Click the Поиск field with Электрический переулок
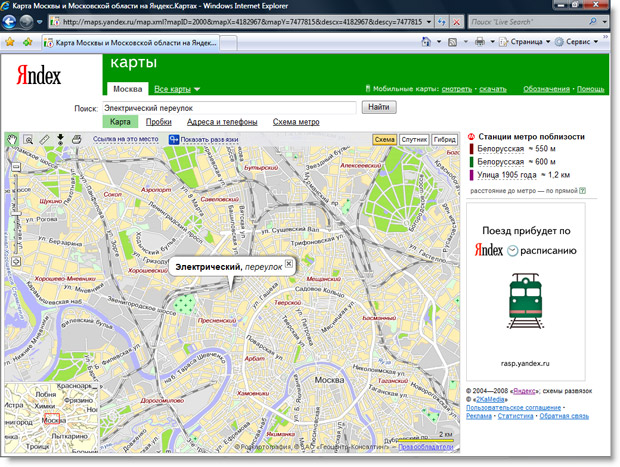 click(229, 108)
